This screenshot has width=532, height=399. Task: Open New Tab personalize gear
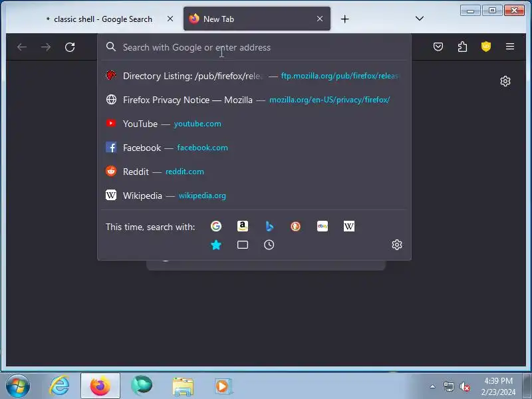505,81
